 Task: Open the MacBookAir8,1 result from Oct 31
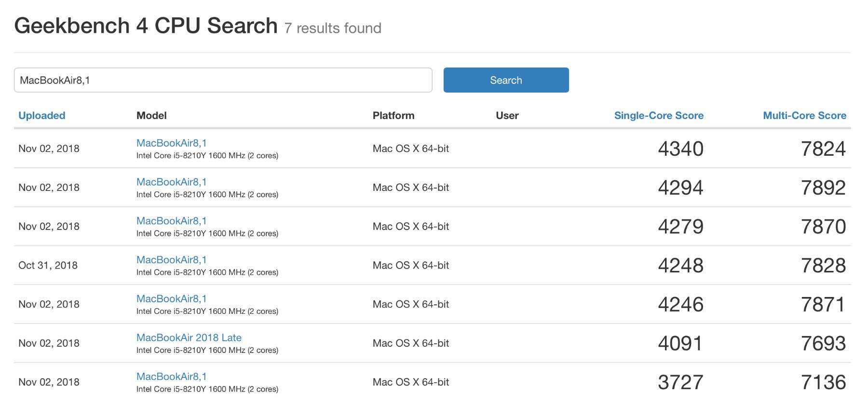tap(171, 260)
